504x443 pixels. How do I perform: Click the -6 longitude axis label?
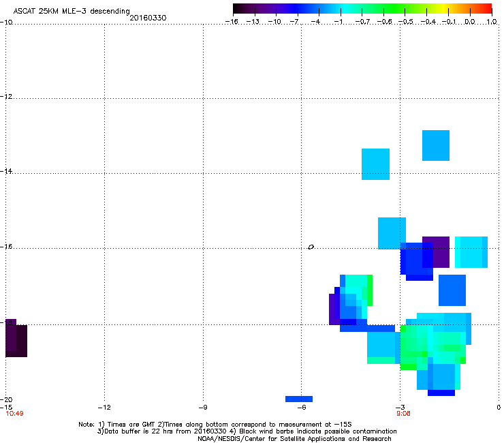click(302, 408)
